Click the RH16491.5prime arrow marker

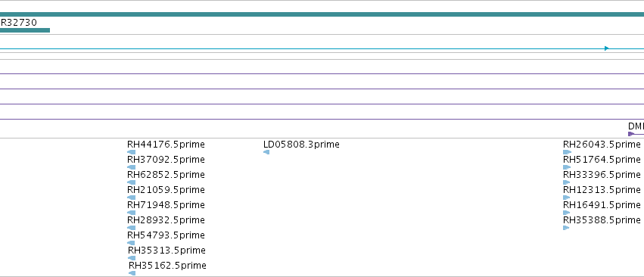pos(566,213)
